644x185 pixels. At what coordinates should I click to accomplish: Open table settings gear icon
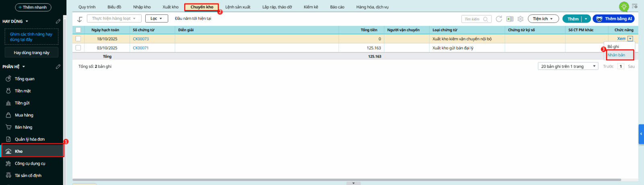pos(520,19)
